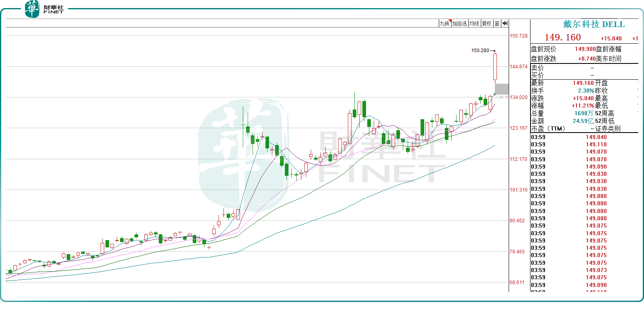Click the 盘前涨跌 value +0.740
The width and height of the screenshot is (644, 310).
click(587, 59)
